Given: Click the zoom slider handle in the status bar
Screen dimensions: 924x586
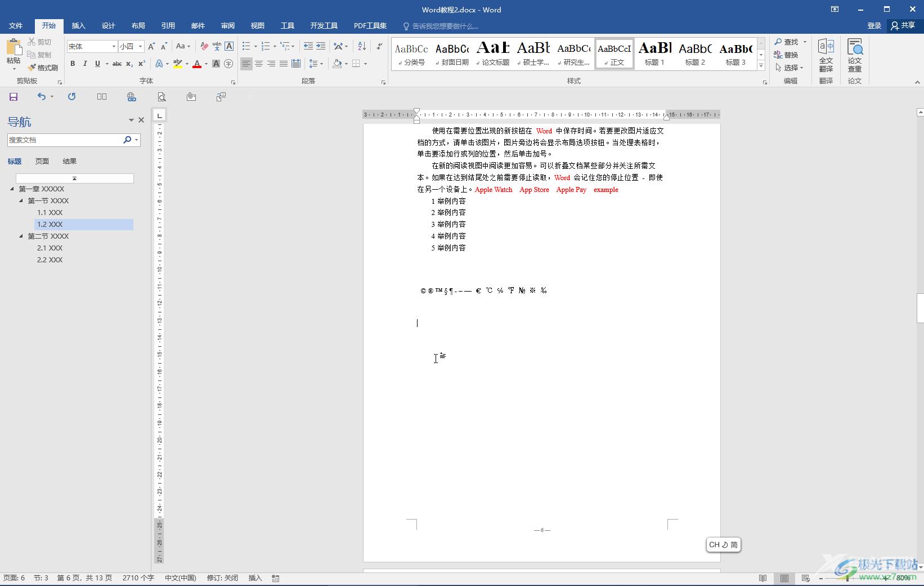Looking at the screenshot, I should pos(847,578).
